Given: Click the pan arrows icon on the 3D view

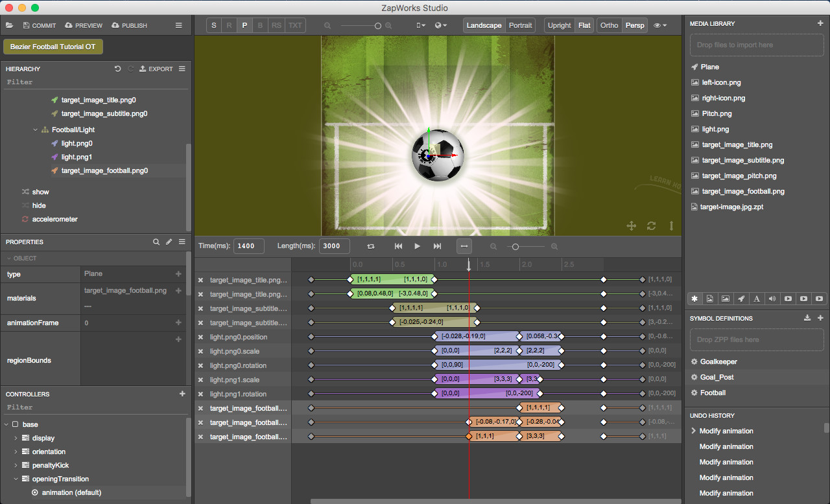Looking at the screenshot, I should coord(631,226).
